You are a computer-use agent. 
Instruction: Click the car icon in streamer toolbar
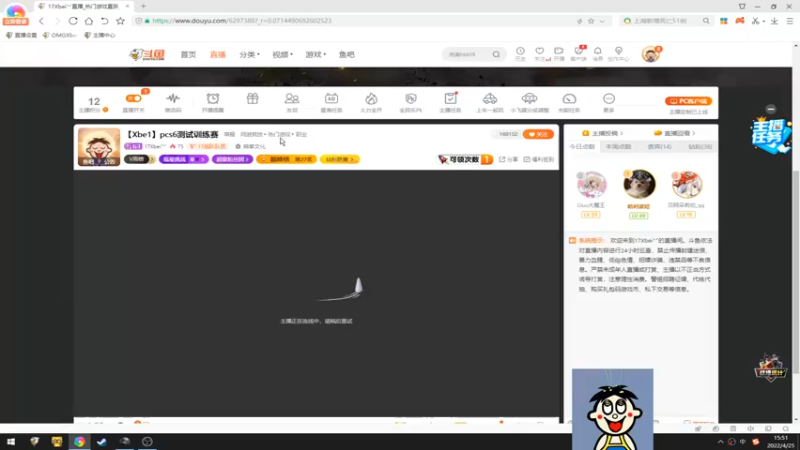click(x=490, y=98)
